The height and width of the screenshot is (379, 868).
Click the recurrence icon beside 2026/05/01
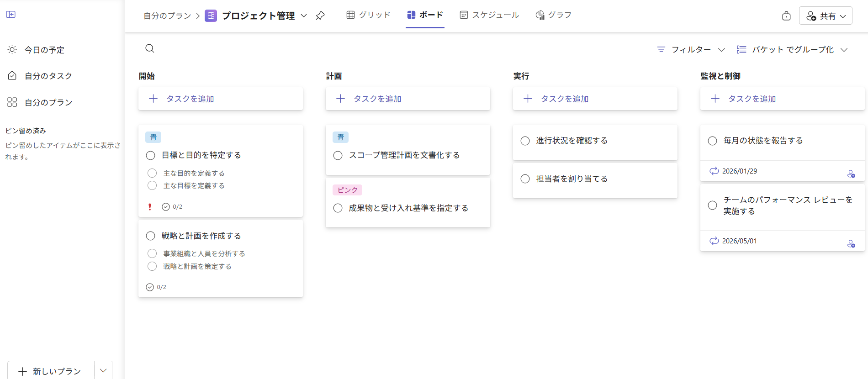pyautogui.click(x=714, y=241)
